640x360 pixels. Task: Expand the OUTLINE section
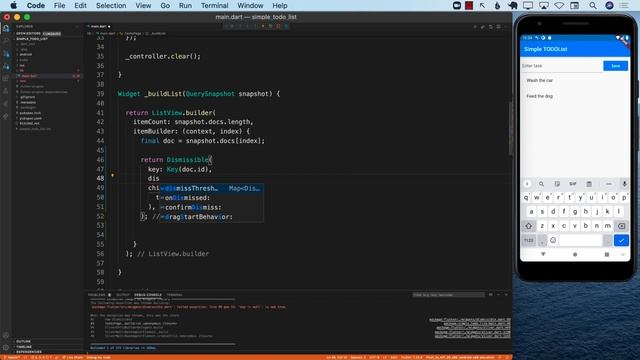(23, 341)
